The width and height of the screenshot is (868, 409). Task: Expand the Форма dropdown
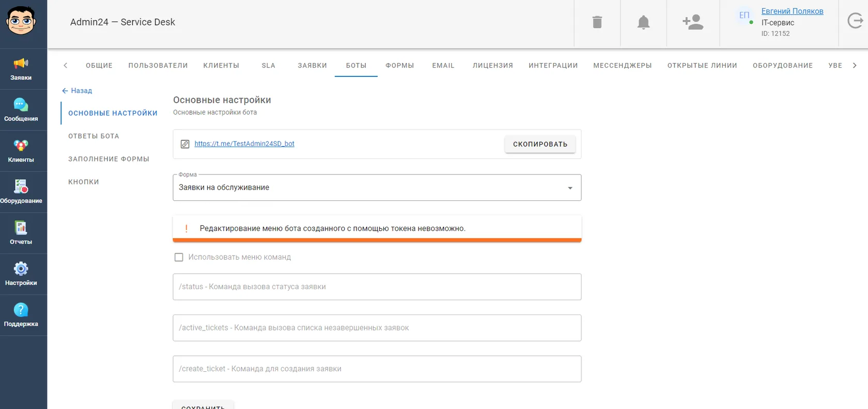377,187
